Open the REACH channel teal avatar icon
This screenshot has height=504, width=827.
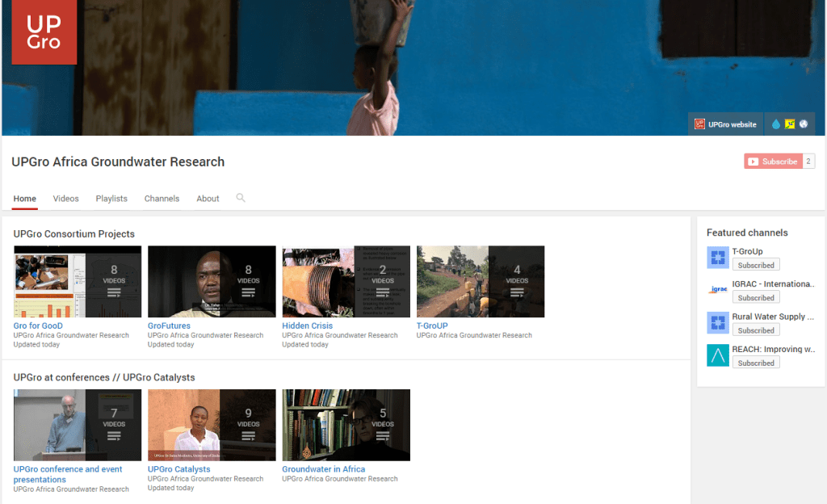pyautogui.click(x=718, y=355)
